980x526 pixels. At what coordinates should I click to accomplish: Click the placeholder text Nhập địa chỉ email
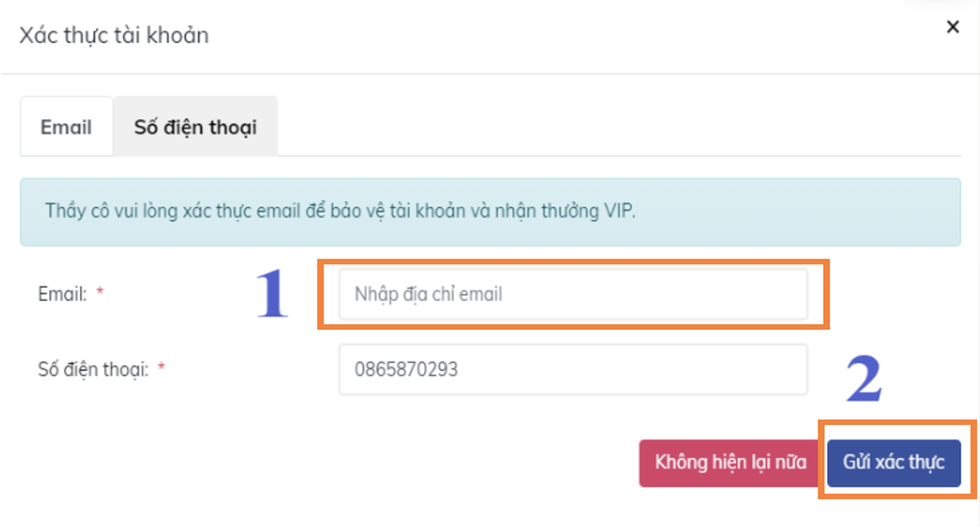click(x=427, y=294)
